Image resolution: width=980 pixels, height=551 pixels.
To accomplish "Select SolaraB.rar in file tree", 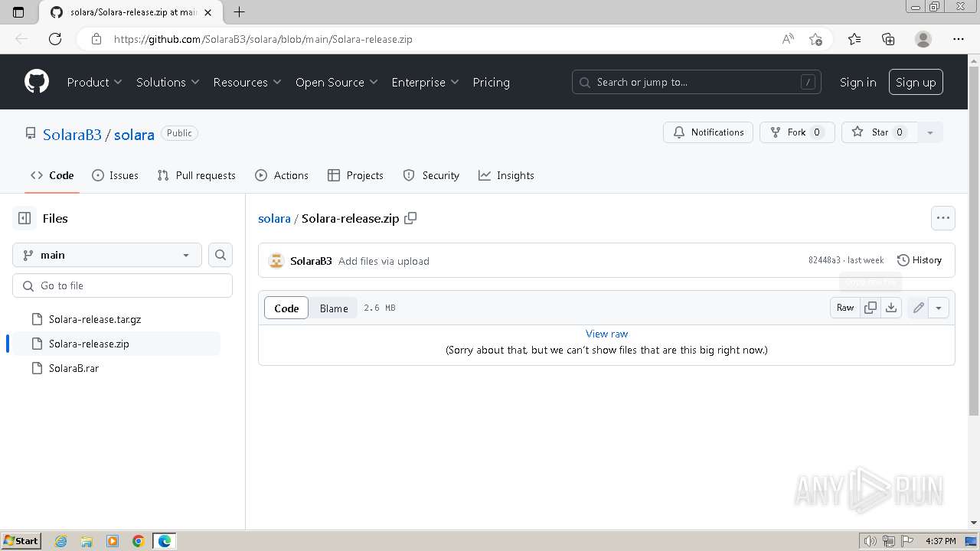I will pyautogui.click(x=73, y=368).
